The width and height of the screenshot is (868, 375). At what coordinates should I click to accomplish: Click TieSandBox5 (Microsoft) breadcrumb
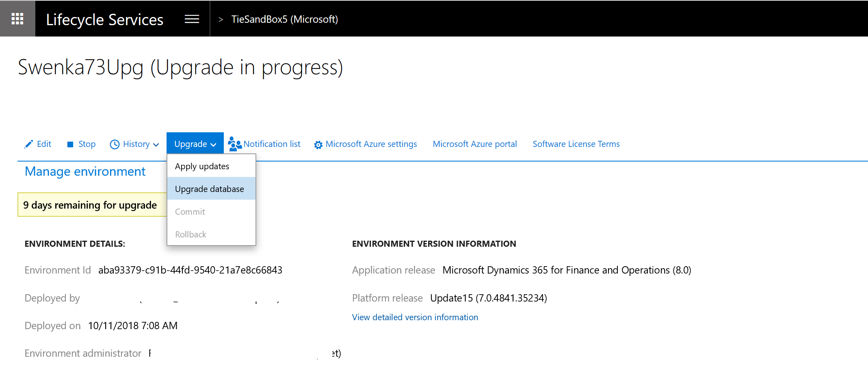[284, 19]
